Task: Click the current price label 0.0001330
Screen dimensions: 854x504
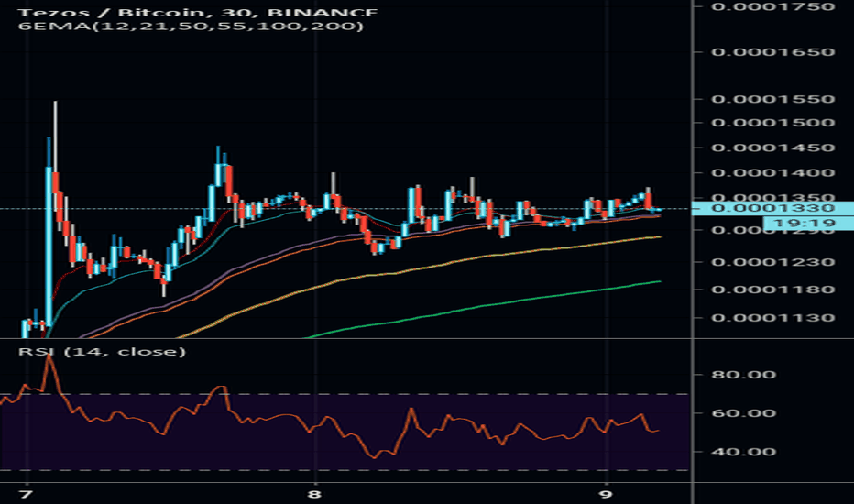Action: pos(772,208)
